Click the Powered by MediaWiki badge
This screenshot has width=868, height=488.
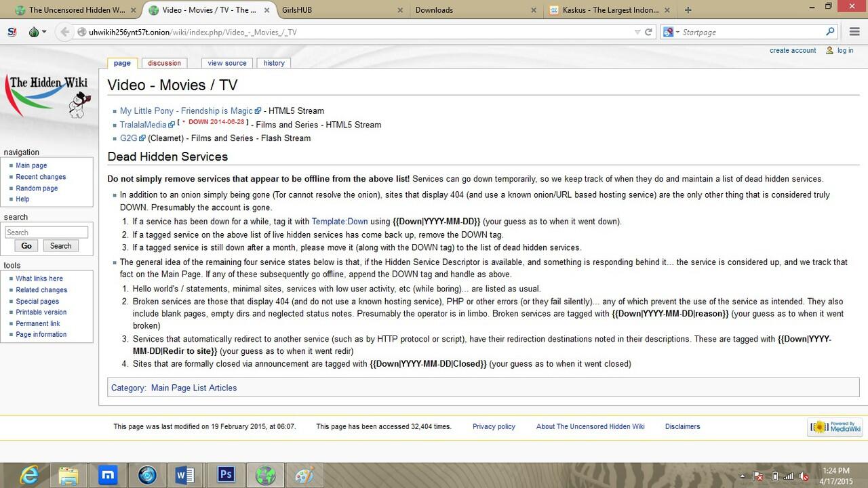pyautogui.click(x=835, y=427)
